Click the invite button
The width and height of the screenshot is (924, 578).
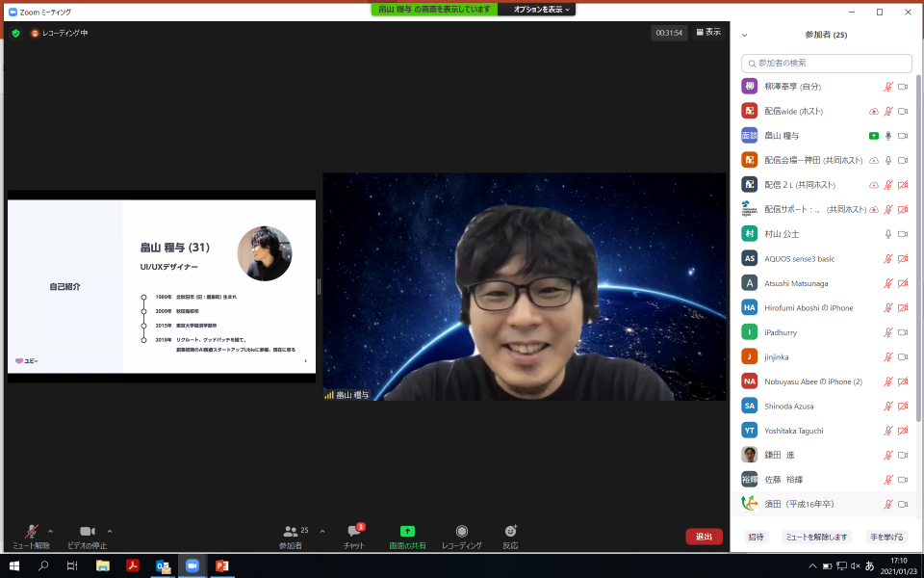(757, 537)
